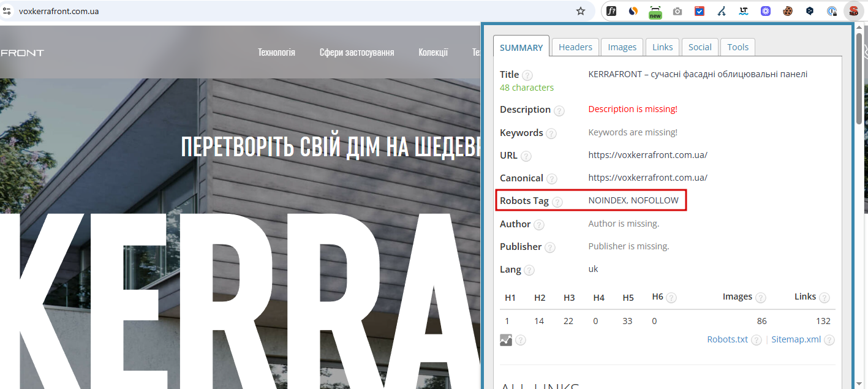Click the help icon next to Lang

pos(529,270)
